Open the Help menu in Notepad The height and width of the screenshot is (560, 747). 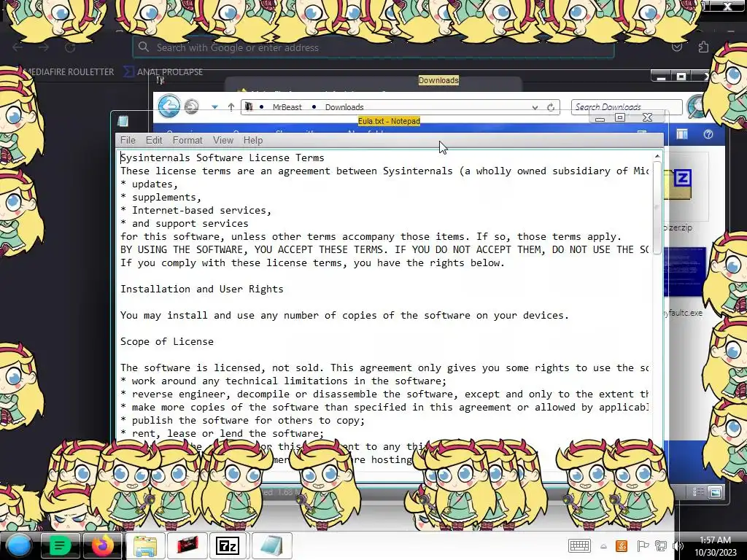(x=253, y=140)
